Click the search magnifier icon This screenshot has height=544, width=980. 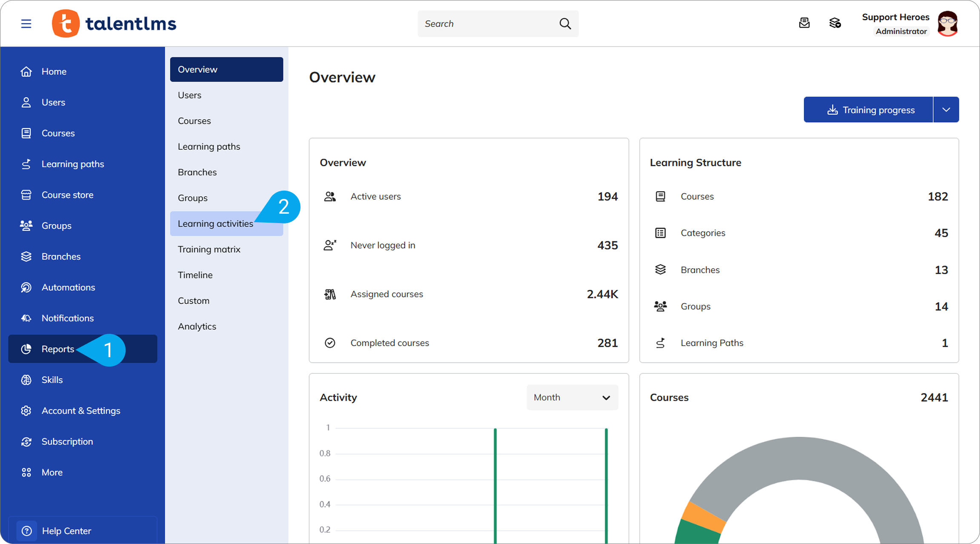(565, 23)
